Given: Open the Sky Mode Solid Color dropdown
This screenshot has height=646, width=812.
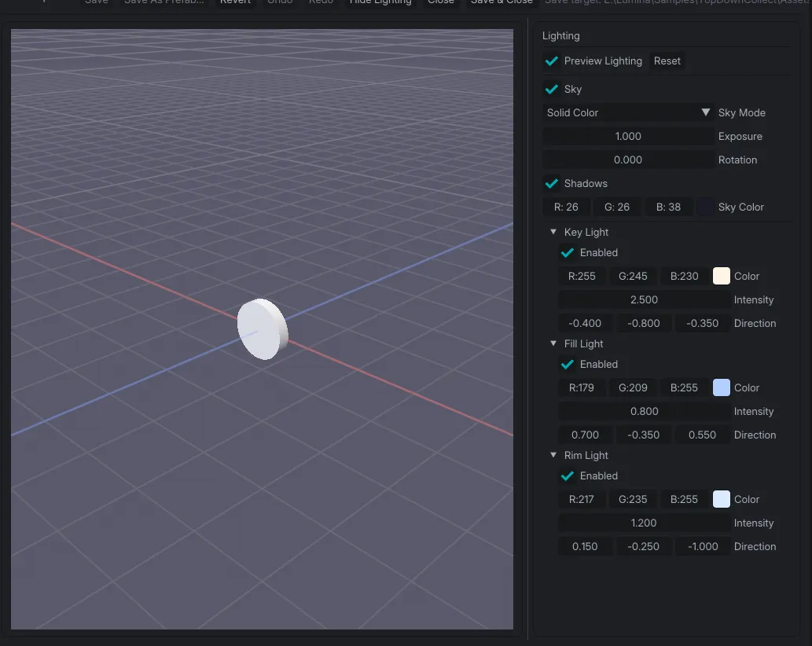Looking at the screenshot, I should point(628,112).
